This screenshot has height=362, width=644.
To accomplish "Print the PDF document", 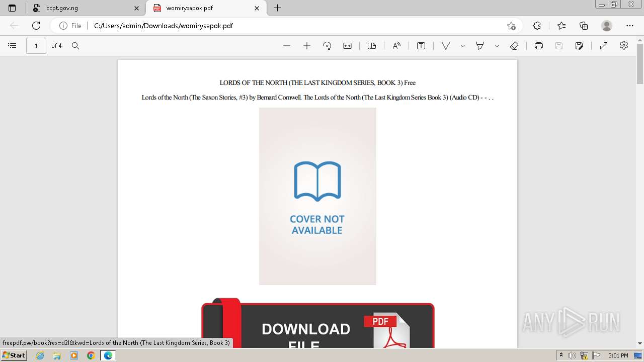I will pyautogui.click(x=539, y=46).
